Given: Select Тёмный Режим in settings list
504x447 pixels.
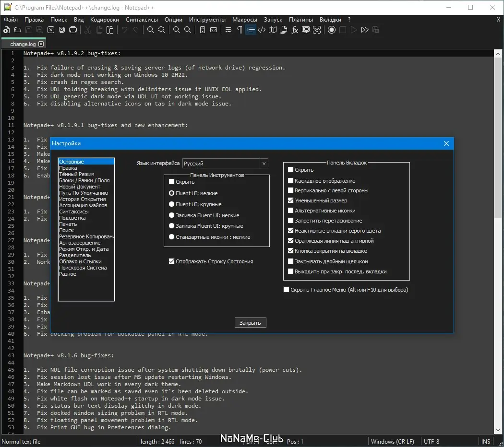Looking at the screenshot, I should pyautogui.click(x=76, y=174).
